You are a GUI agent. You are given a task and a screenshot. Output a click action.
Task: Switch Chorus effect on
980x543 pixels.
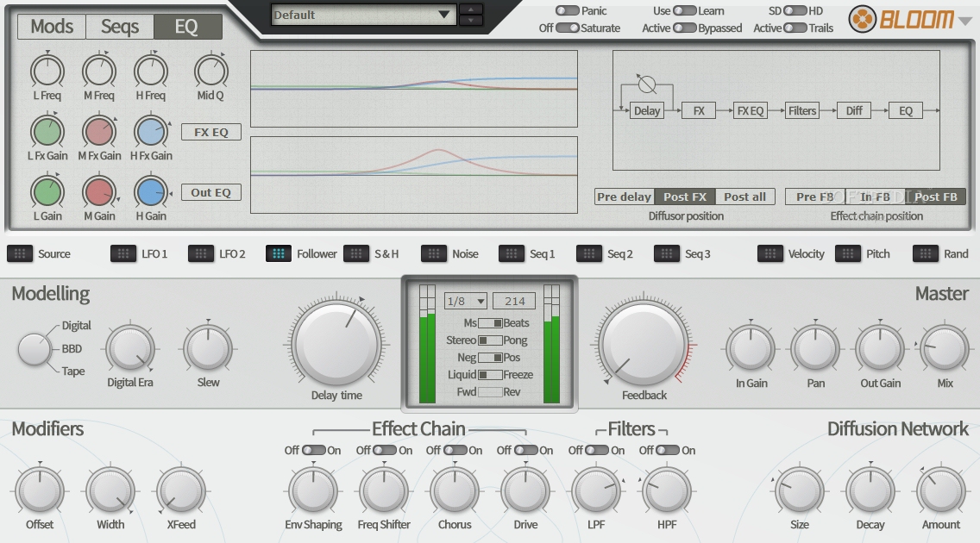point(455,450)
